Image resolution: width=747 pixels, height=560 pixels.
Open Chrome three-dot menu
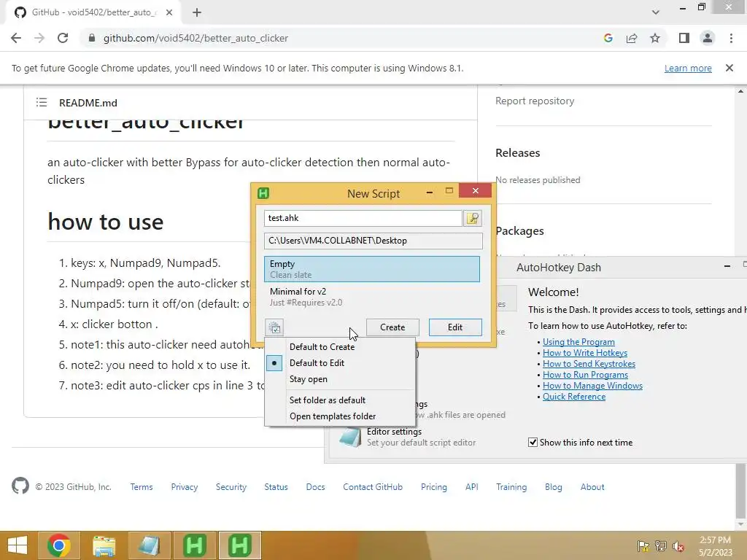pyautogui.click(x=731, y=38)
